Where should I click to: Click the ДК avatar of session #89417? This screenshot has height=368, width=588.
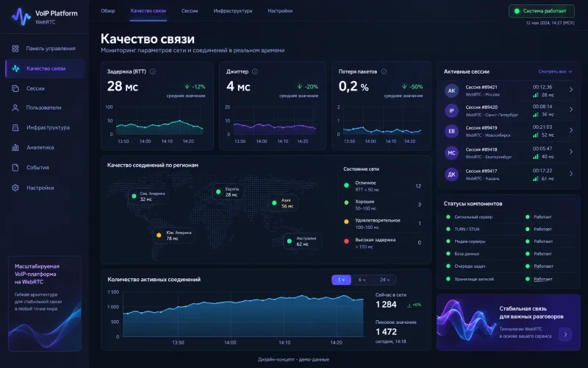451,174
